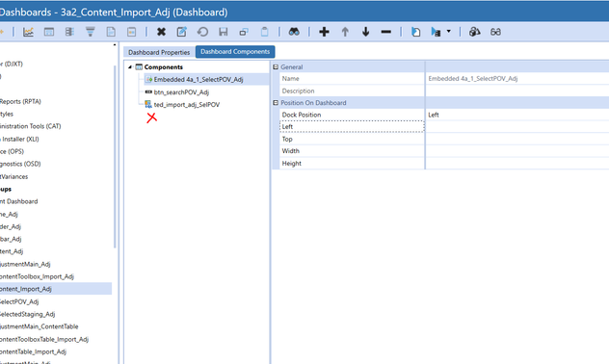This screenshot has width=609, height=364.
Task: Click the Height property value field
Action: coord(517,164)
